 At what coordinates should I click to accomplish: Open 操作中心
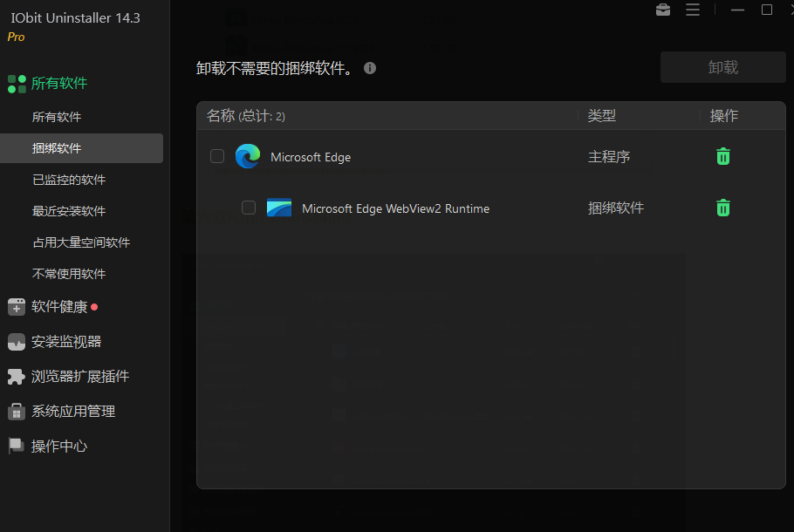click(x=59, y=446)
